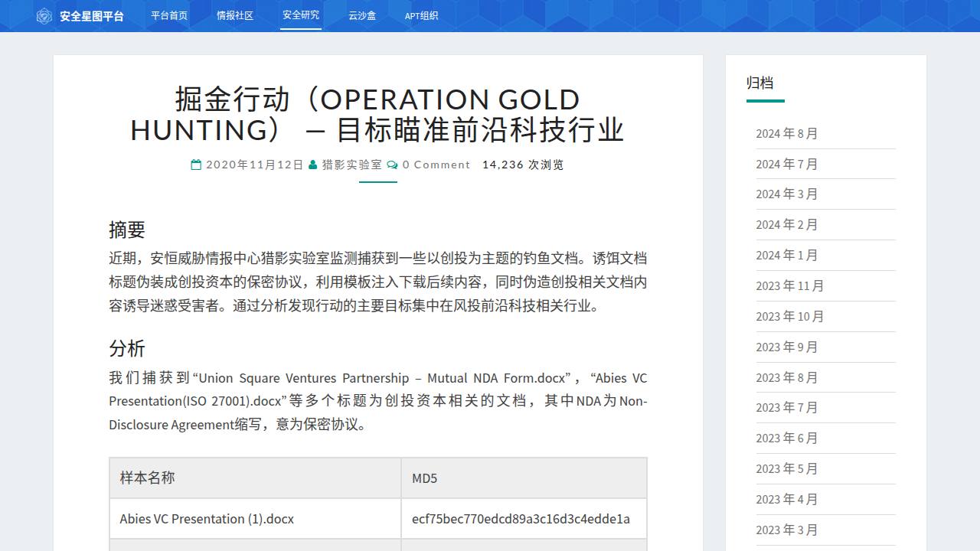This screenshot has height=551, width=980.
Task: Click the 安全星图平台 site title
Action: pyautogui.click(x=92, y=15)
